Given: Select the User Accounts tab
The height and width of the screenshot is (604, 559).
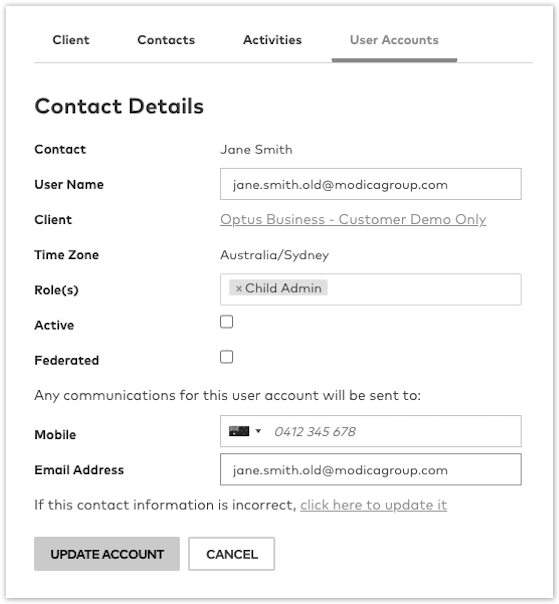Looking at the screenshot, I should pos(394,40).
